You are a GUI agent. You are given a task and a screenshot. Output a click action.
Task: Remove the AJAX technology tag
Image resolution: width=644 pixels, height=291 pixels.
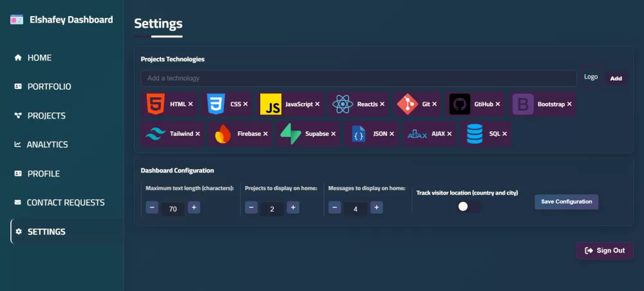(x=450, y=134)
